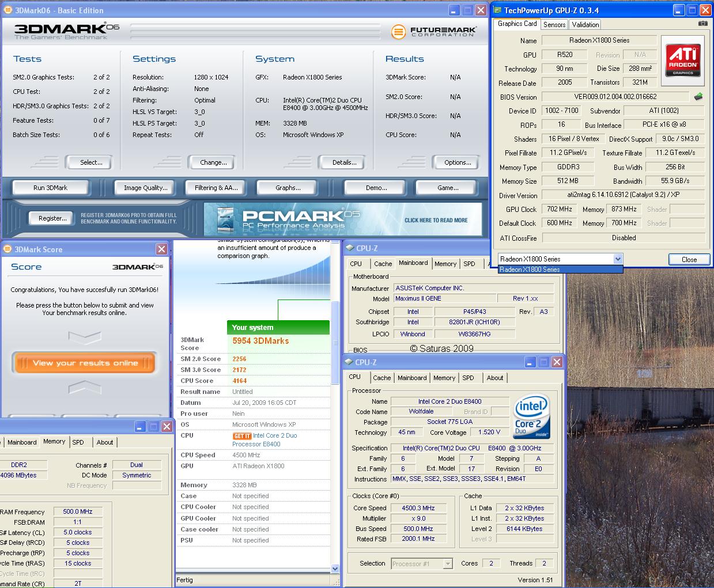Switch to the Sensors tab in GPU-Z
Viewport: 714px width, 588px height.
[554, 25]
